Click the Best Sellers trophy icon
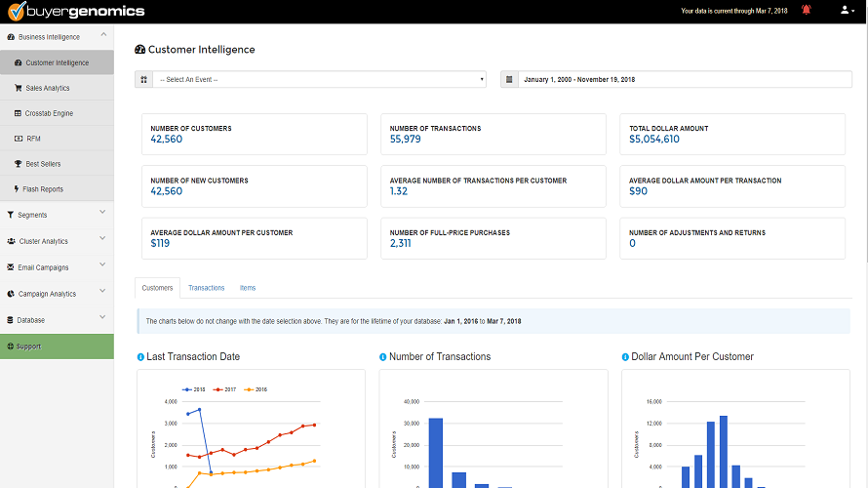The width and height of the screenshot is (868, 488). click(x=19, y=164)
